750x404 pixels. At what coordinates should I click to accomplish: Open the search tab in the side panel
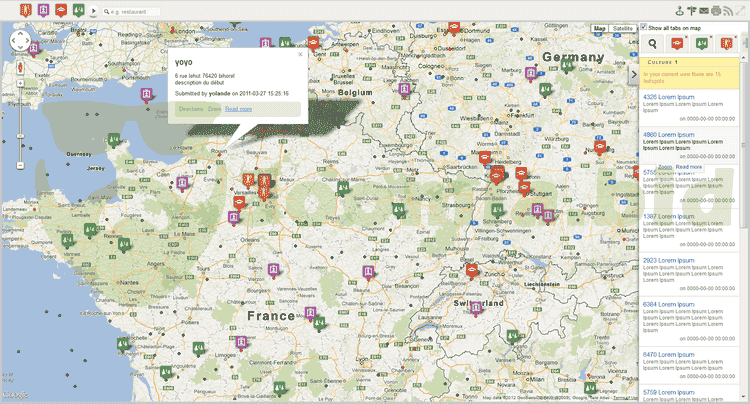[653, 44]
